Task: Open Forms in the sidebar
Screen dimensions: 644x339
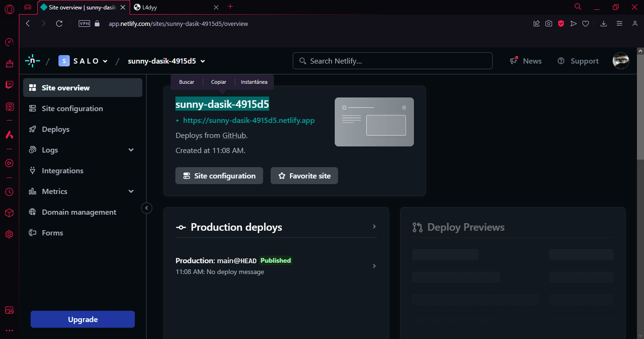Action: click(83, 233)
